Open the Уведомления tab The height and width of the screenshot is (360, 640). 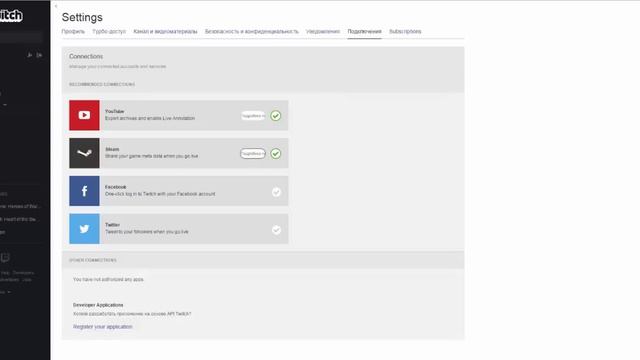[x=323, y=31]
